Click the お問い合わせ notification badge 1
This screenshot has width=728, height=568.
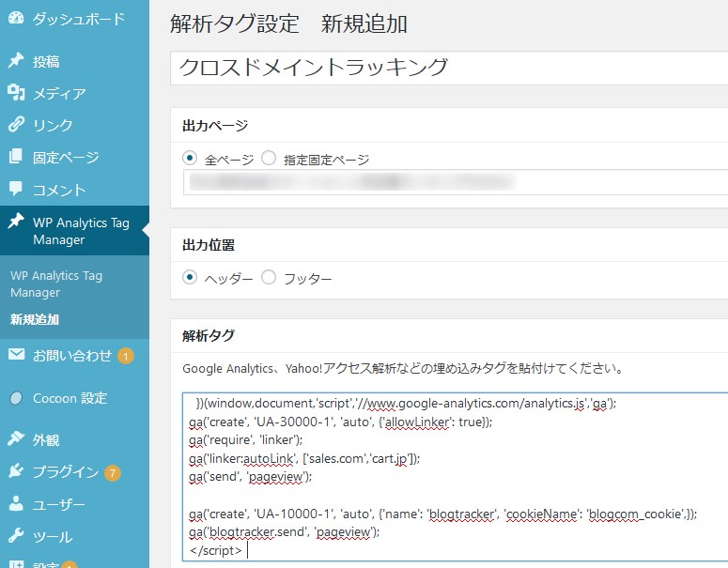click(x=125, y=357)
